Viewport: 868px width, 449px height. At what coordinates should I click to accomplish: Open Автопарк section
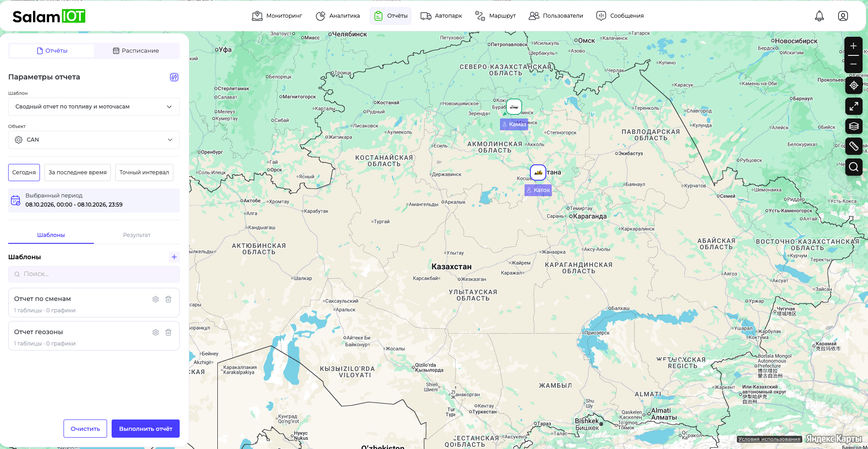point(441,16)
